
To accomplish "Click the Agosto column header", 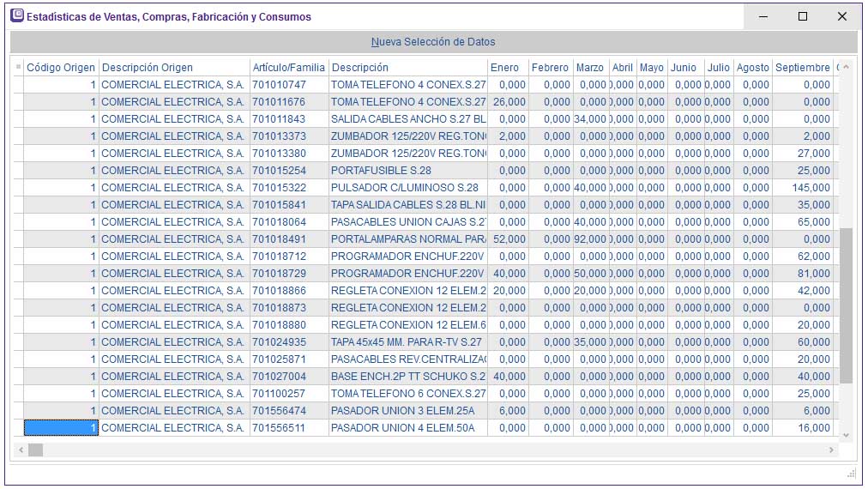I will (752, 68).
